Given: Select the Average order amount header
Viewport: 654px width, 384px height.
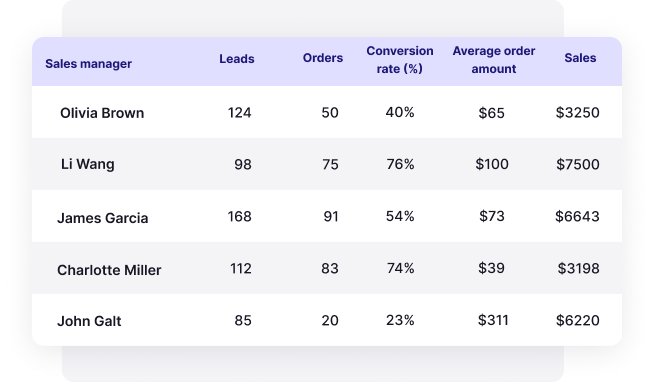Looking at the screenshot, I should coord(494,60).
